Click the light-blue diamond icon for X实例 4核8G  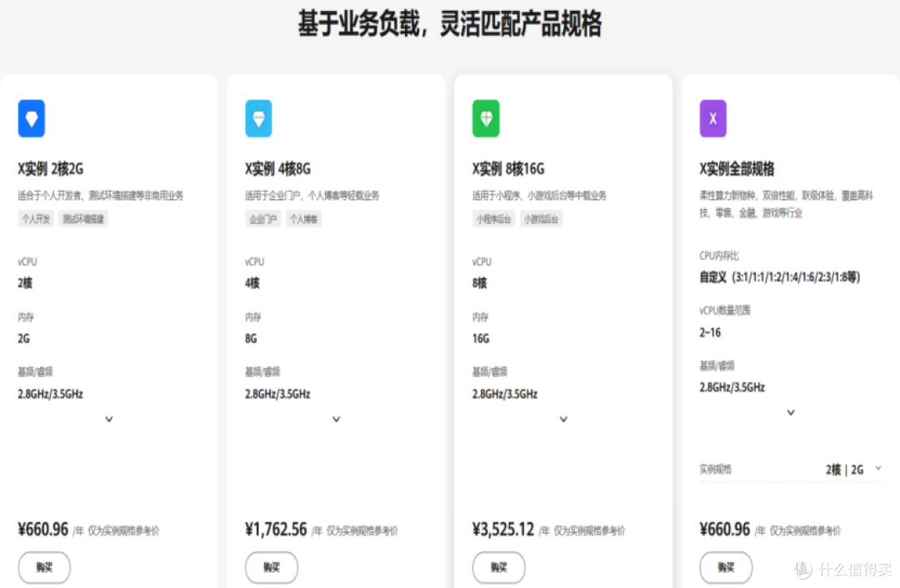tap(259, 119)
